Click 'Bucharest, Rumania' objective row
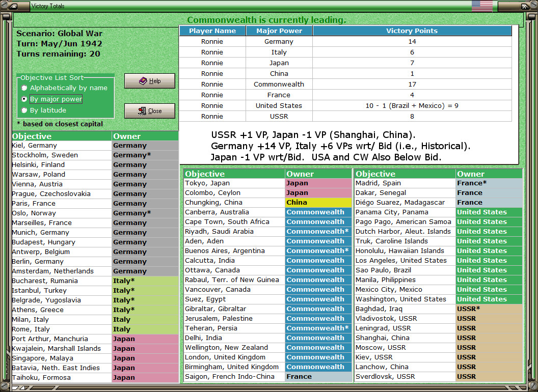The height and width of the screenshot is (392, 538). (95, 281)
